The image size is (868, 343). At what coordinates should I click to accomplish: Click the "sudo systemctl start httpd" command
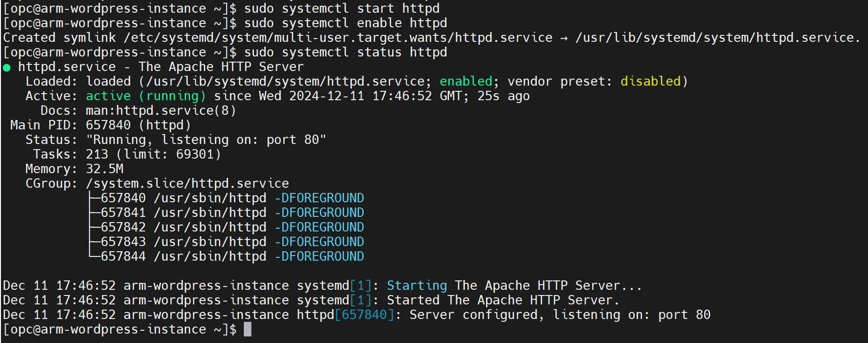click(x=342, y=8)
